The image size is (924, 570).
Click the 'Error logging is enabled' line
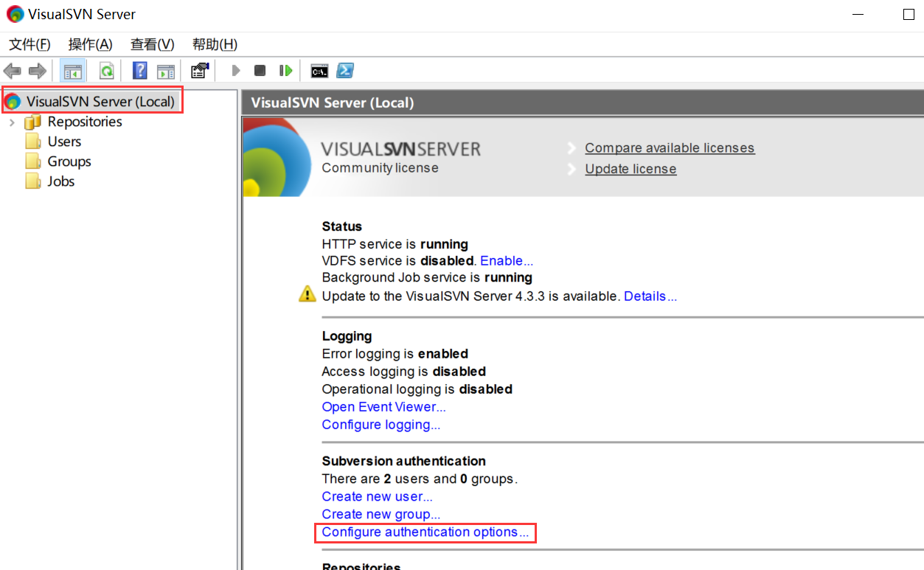395,354
